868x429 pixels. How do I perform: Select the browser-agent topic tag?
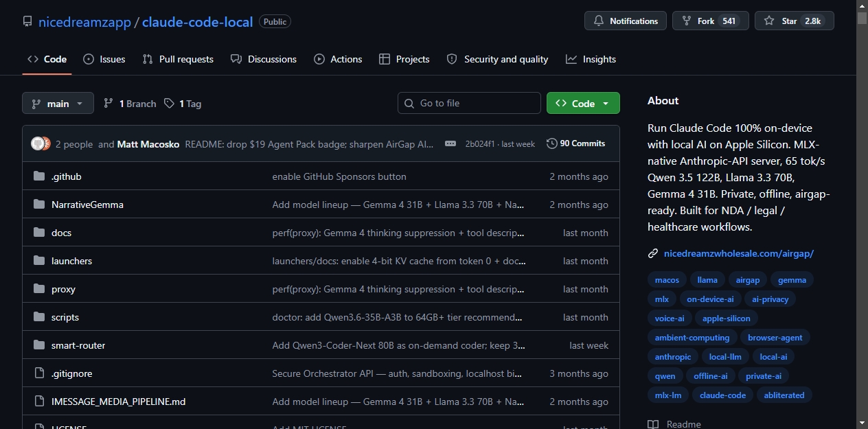775,338
